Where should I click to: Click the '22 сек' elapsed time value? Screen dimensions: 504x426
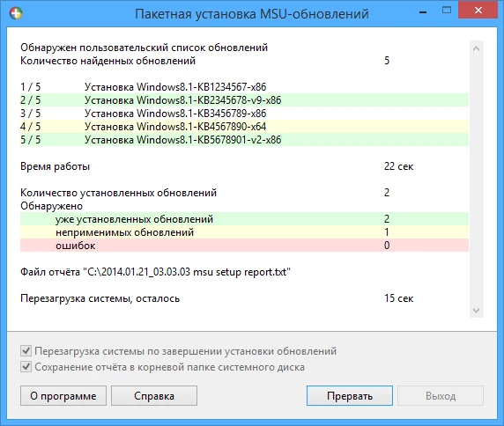point(398,166)
